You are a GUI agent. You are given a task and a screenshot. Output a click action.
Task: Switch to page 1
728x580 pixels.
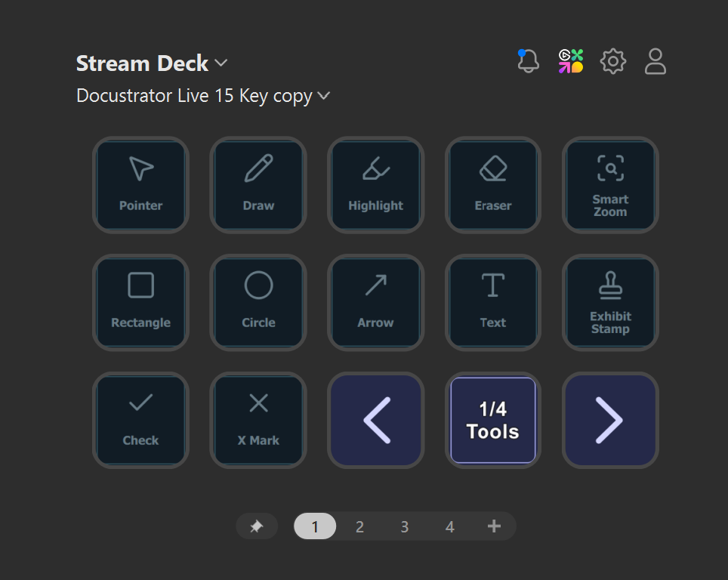point(315,526)
